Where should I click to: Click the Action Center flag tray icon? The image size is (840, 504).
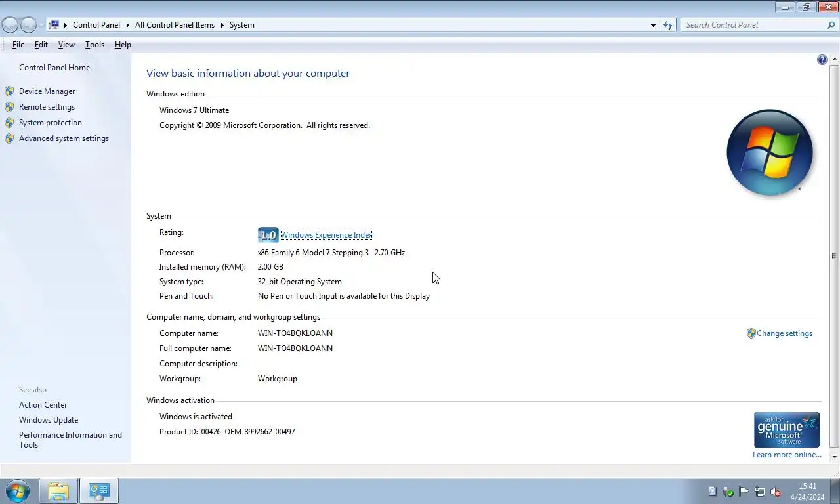(744, 492)
